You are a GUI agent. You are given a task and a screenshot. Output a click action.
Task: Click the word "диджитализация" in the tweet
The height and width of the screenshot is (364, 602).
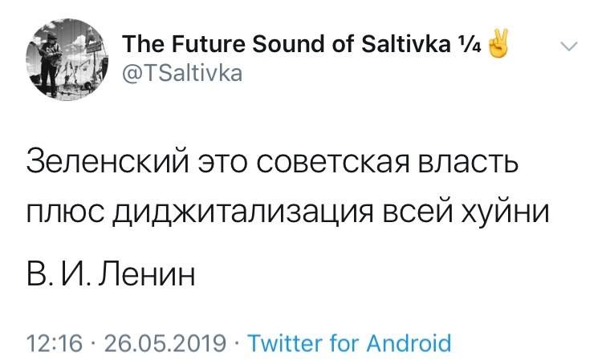(x=243, y=212)
